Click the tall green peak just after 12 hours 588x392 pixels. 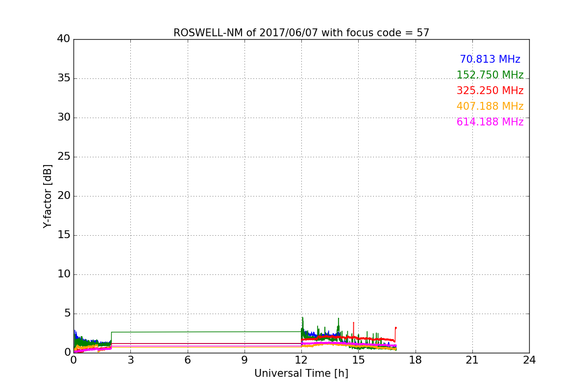click(x=302, y=318)
